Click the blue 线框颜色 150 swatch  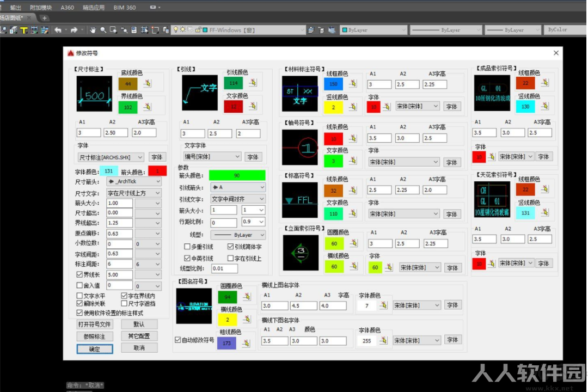click(333, 84)
